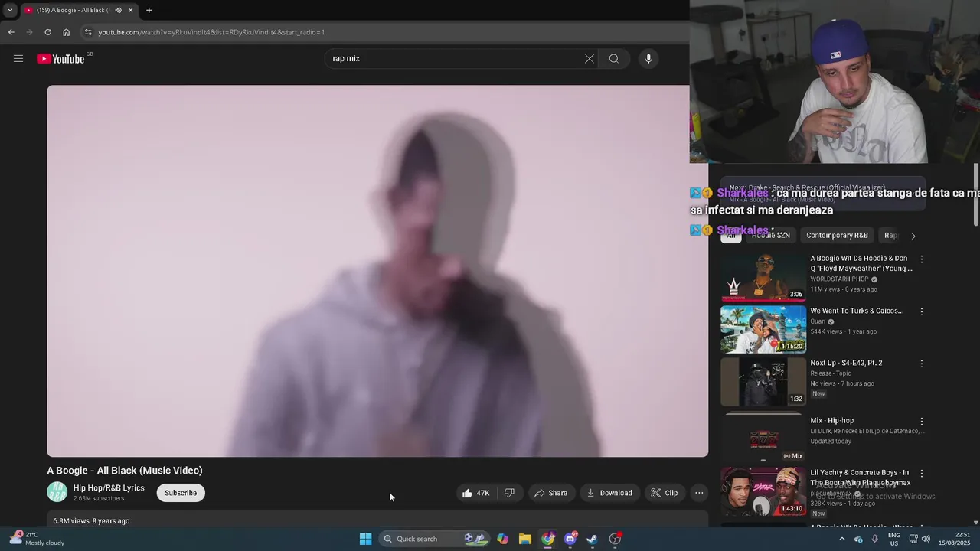Image resolution: width=980 pixels, height=551 pixels.
Task: Dislike the video
Action: [509, 493]
